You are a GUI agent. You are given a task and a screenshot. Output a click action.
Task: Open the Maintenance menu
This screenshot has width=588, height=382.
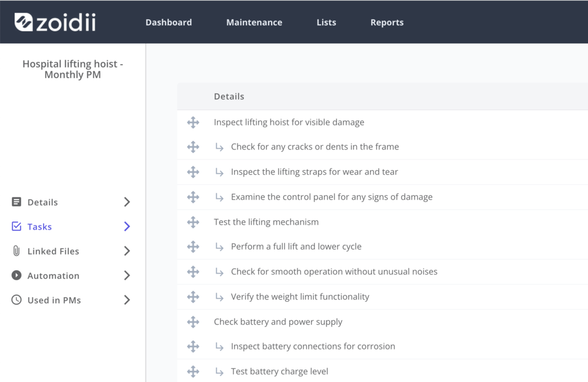(x=254, y=22)
